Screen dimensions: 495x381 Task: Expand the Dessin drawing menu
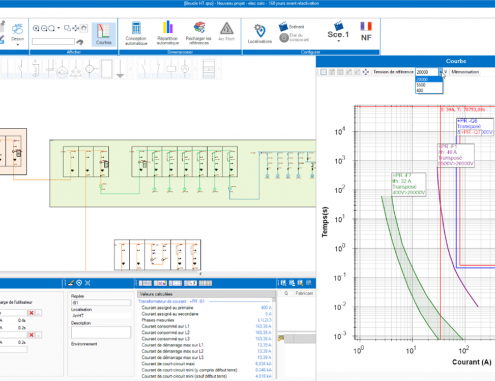(17, 35)
